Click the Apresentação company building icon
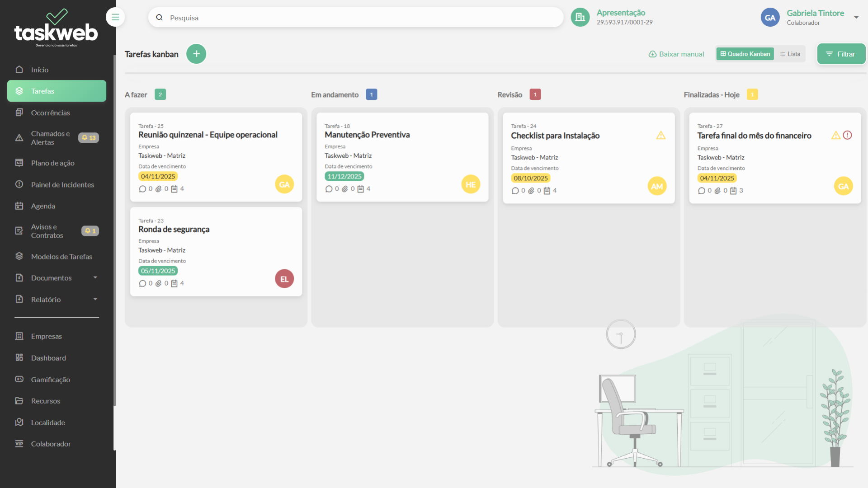 click(580, 17)
